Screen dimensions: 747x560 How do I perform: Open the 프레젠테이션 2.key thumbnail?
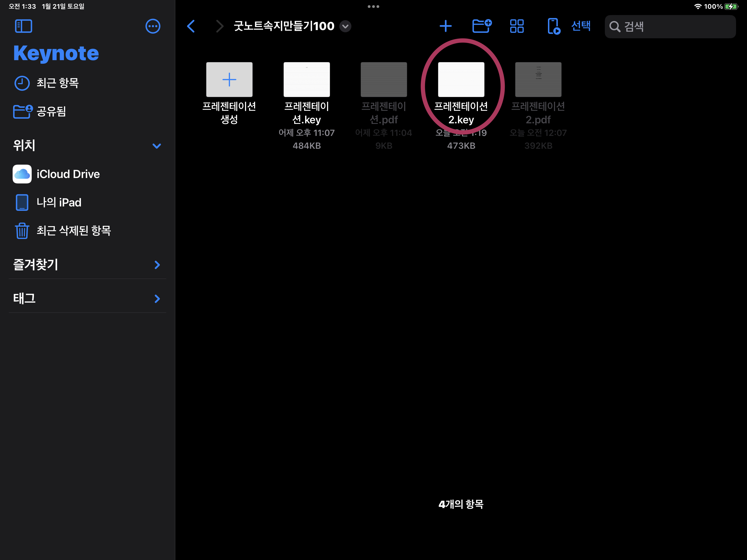coord(461,79)
